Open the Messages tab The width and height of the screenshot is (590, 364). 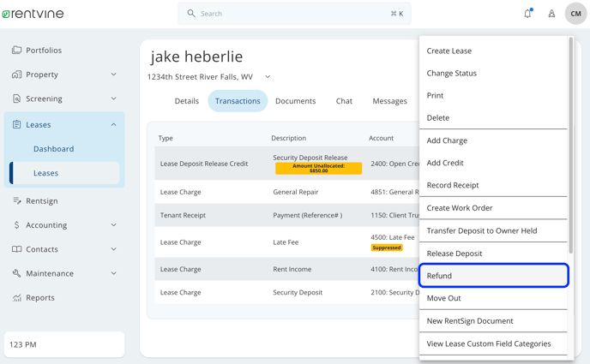click(389, 101)
